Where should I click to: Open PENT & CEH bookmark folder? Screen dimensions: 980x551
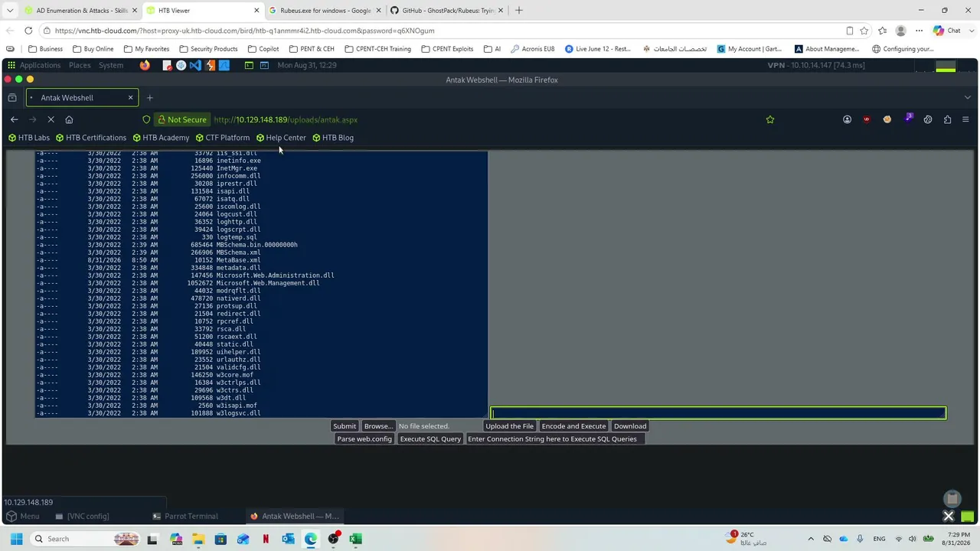[x=312, y=49]
